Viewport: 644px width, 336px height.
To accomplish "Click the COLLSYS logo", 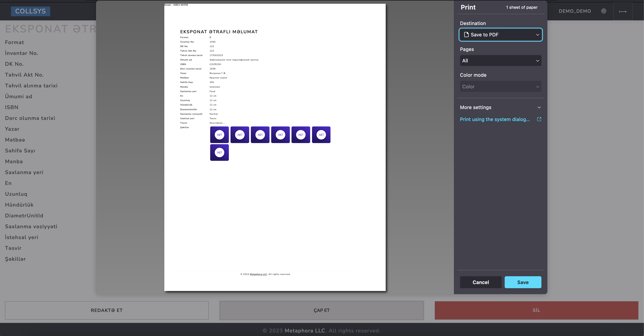I will [31, 11].
